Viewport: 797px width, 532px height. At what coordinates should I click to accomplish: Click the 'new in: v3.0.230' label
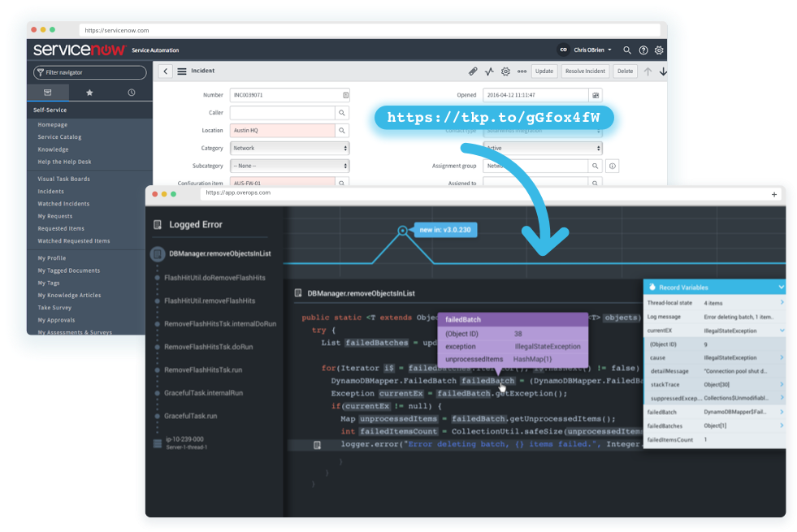pos(445,230)
